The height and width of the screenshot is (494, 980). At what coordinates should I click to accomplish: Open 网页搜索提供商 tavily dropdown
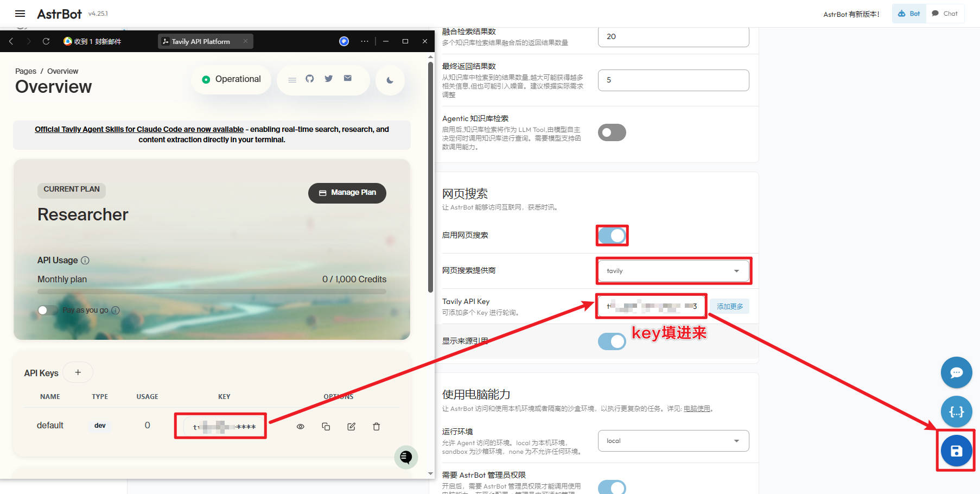(x=673, y=271)
